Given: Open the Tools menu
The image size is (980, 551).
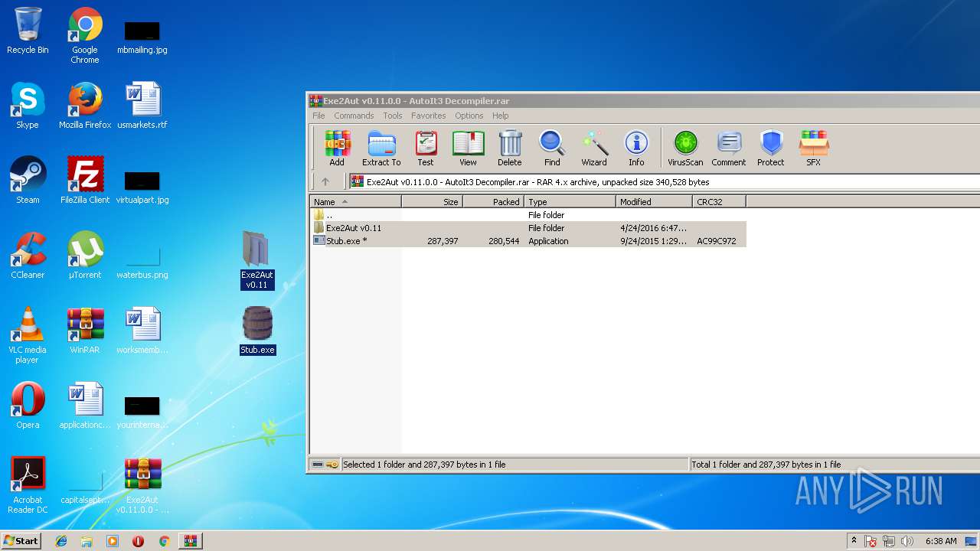Looking at the screenshot, I should 393,116.
